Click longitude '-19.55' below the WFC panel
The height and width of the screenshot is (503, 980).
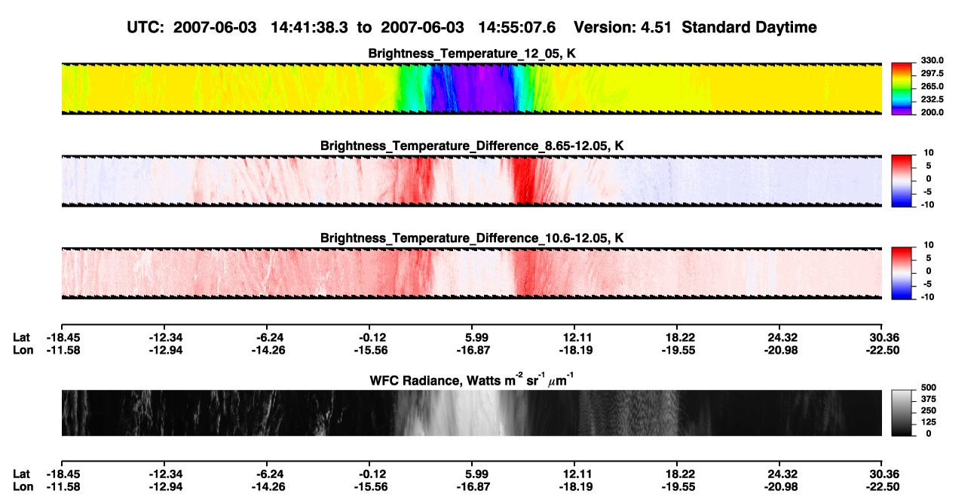(x=678, y=486)
